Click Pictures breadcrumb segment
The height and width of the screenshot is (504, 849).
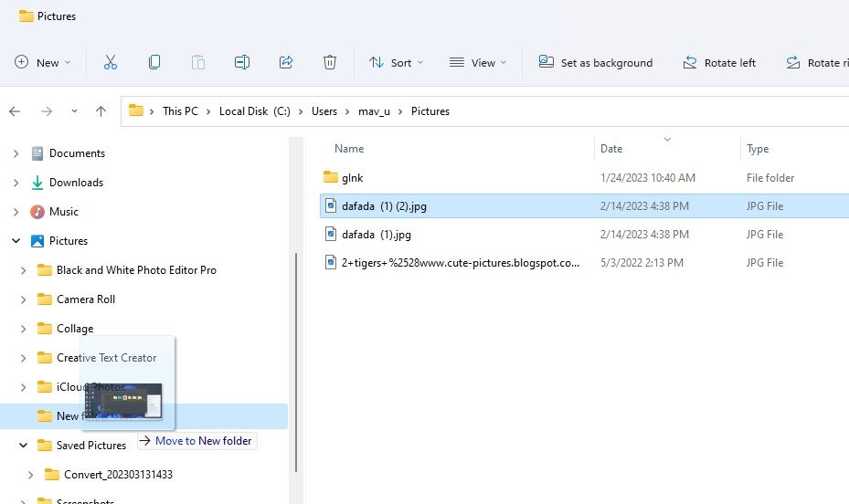click(x=430, y=111)
